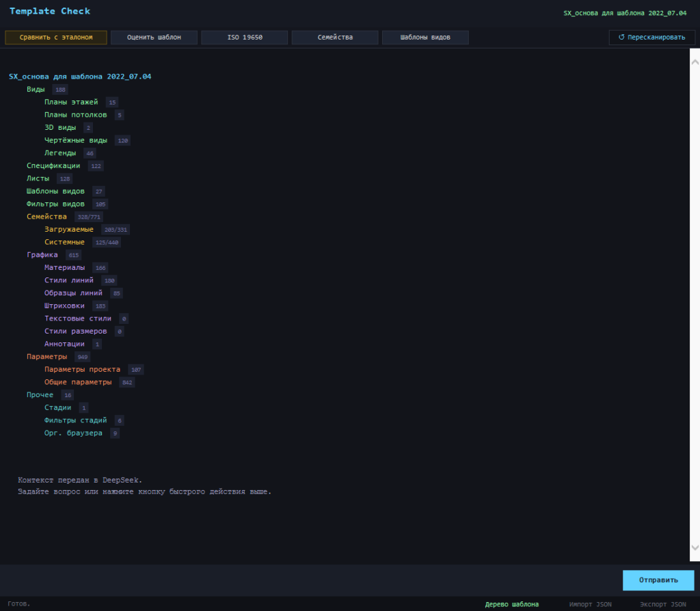Collapse the Параметры tree branch
Screen dimensions: 700x611
click(x=47, y=357)
